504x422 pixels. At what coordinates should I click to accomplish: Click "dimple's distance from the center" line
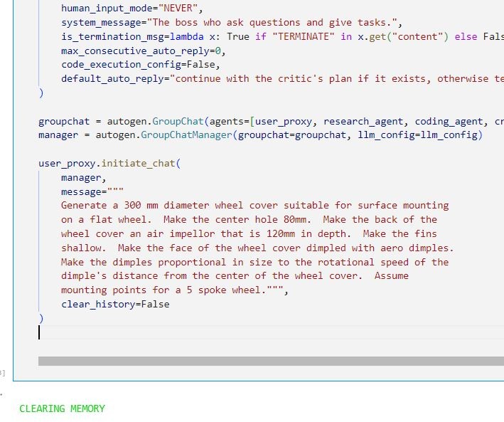click(235, 276)
